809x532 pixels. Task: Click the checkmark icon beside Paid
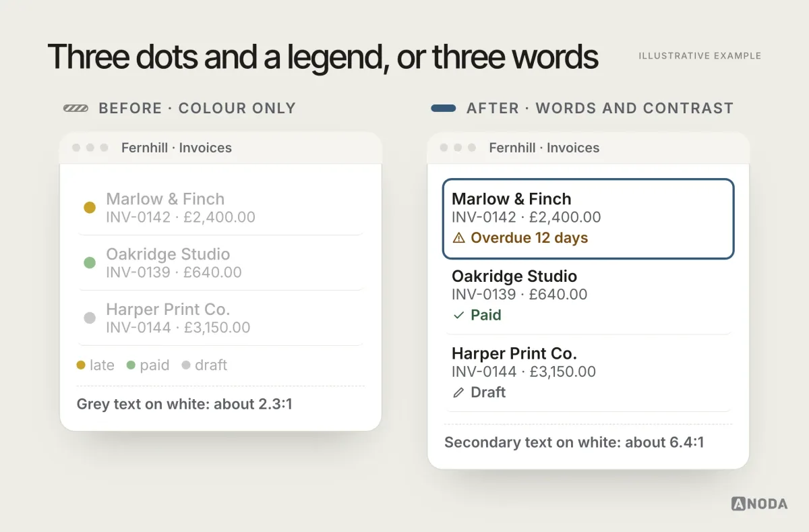pos(459,315)
